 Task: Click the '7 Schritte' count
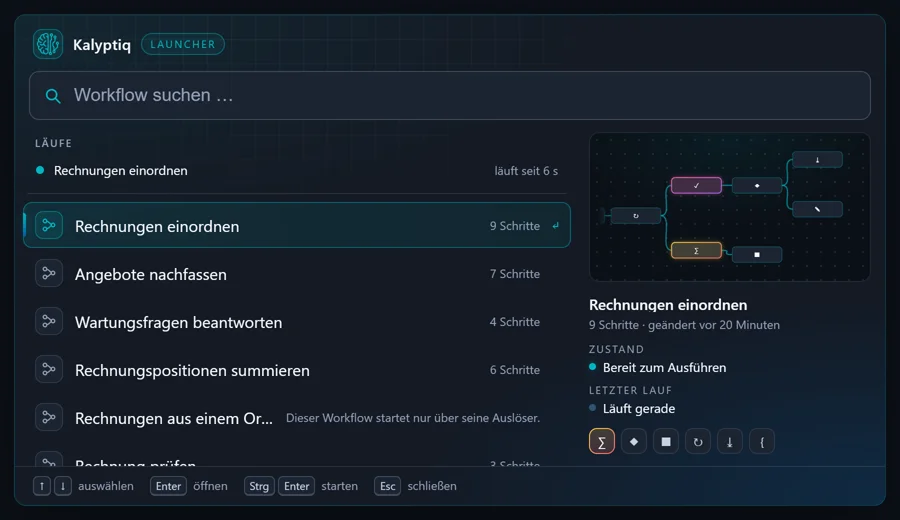[514, 274]
